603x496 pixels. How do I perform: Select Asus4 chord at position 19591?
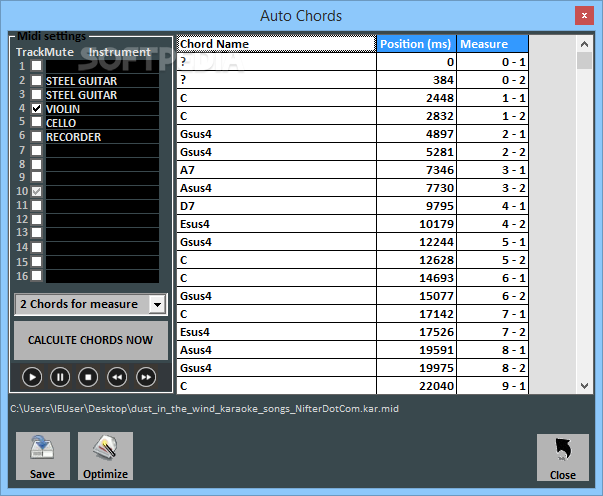point(276,350)
